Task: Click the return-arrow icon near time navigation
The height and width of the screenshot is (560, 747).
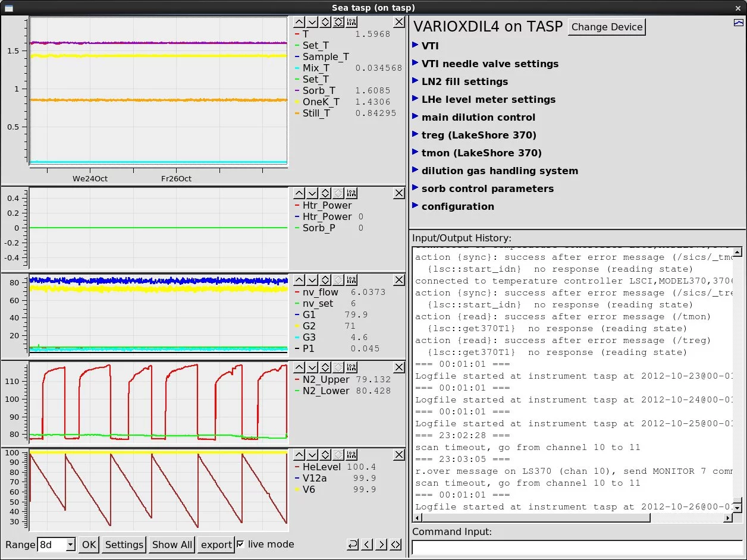Action: coord(353,545)
